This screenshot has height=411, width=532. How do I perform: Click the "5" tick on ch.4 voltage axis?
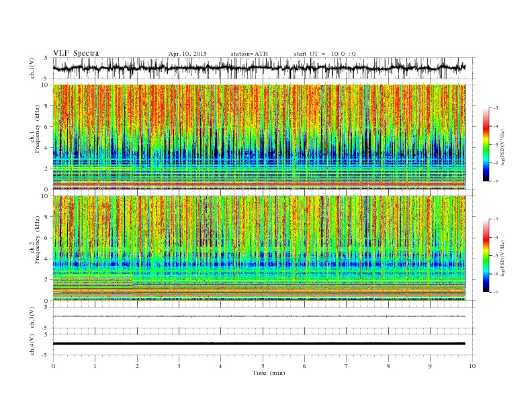[46, 334]
